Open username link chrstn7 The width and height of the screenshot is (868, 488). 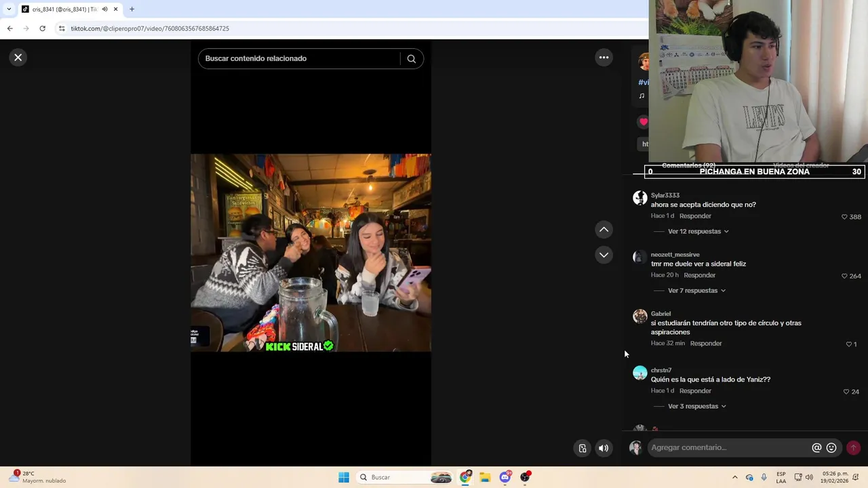click(661, 371)
